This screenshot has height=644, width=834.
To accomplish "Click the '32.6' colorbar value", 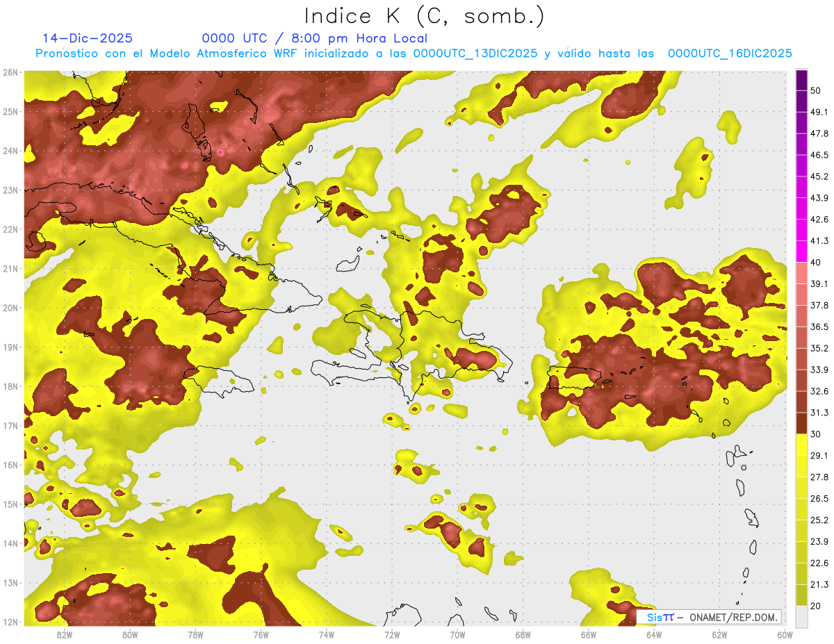I will 819,392.
